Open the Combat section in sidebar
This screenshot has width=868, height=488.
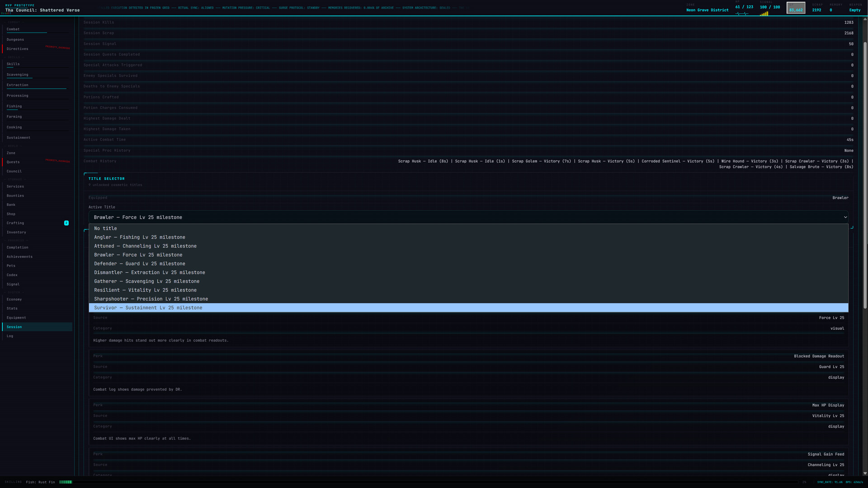13,29
